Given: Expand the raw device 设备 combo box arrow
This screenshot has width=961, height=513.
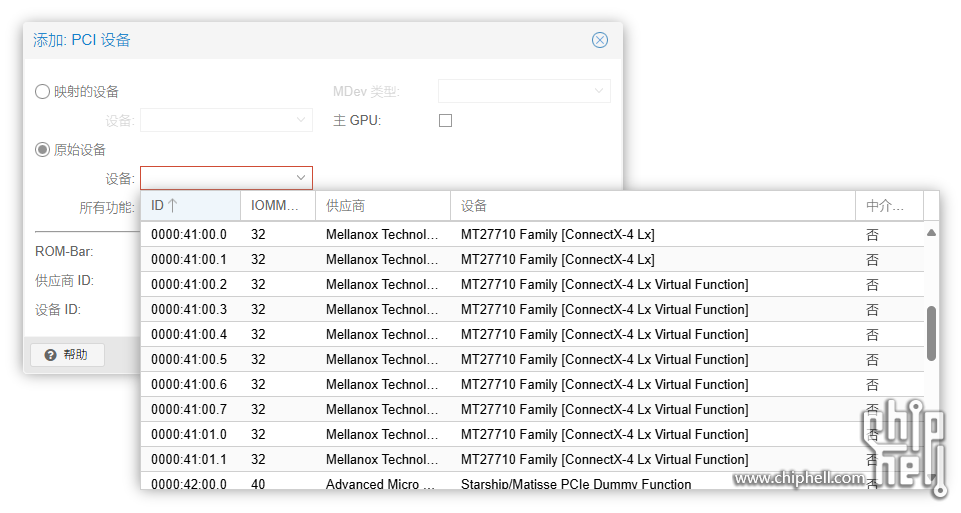Looking at the screenshot, I should tap(300, 178).
